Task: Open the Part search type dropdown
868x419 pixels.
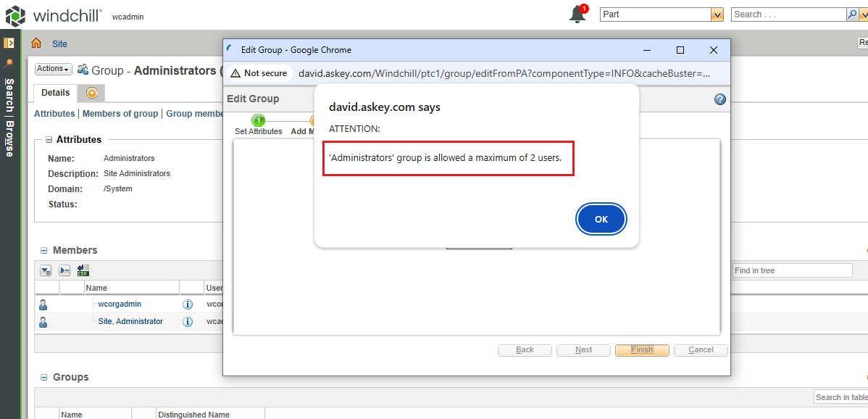Action: (x=716, y=14)
